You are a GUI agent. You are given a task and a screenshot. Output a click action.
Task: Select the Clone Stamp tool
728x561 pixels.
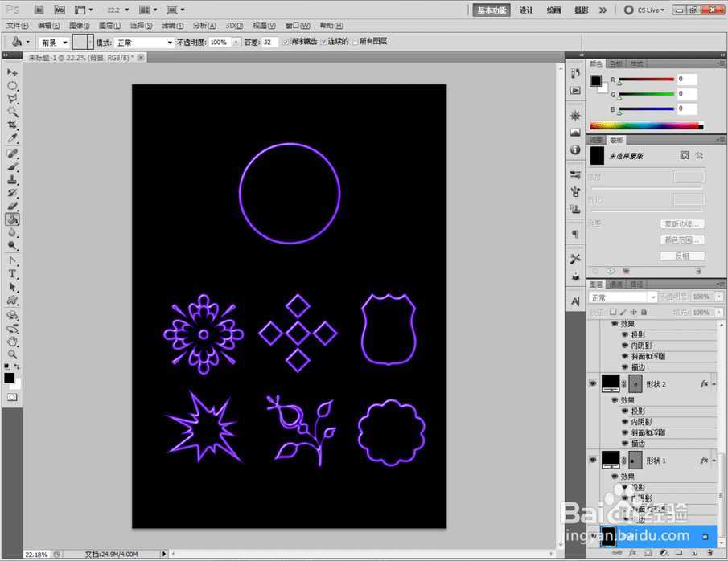click(x=13, y=180)
